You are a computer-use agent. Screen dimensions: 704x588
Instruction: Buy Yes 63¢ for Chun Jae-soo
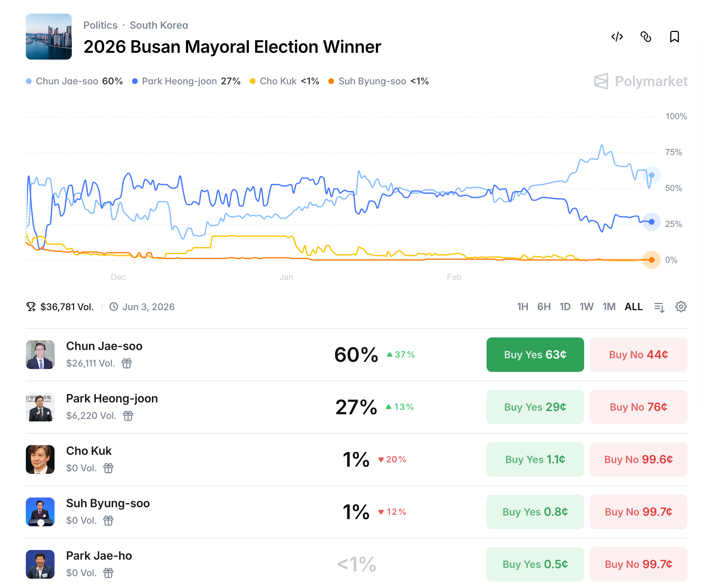pos(535,355)
